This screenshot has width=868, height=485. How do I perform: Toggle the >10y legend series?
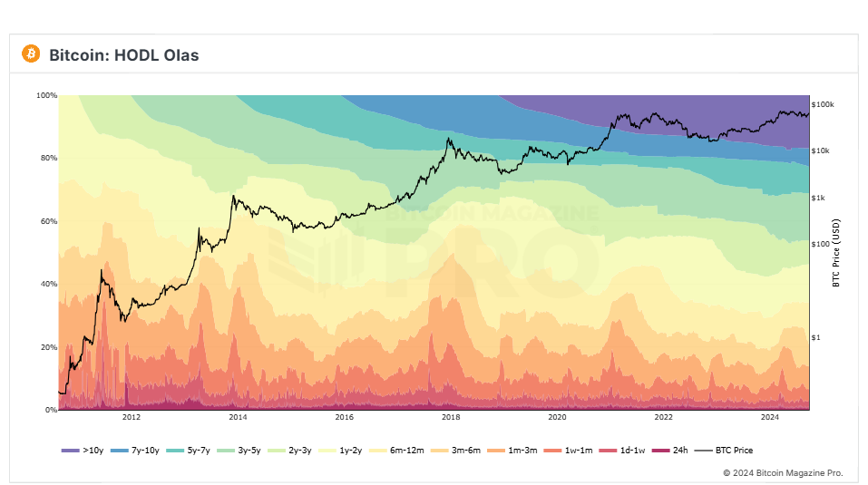tap(83, 451)
